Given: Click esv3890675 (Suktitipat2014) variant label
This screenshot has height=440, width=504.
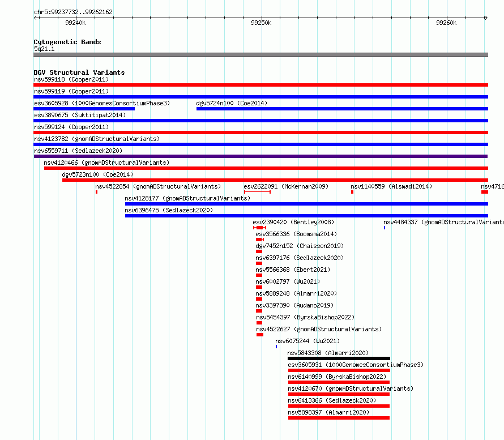Looking at the screenshot, I should (x=80, y=115).
